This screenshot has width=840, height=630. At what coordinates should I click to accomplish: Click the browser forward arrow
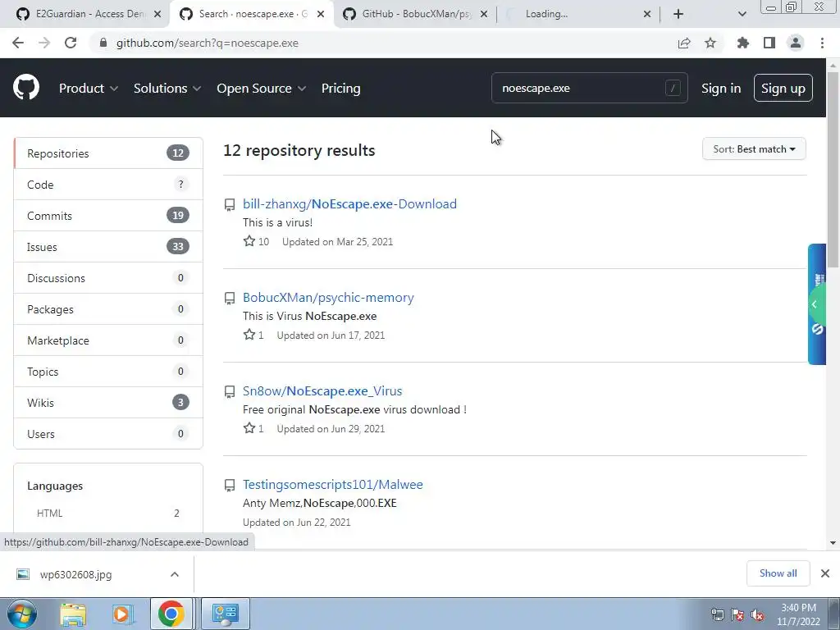click(x=44, y=43)
